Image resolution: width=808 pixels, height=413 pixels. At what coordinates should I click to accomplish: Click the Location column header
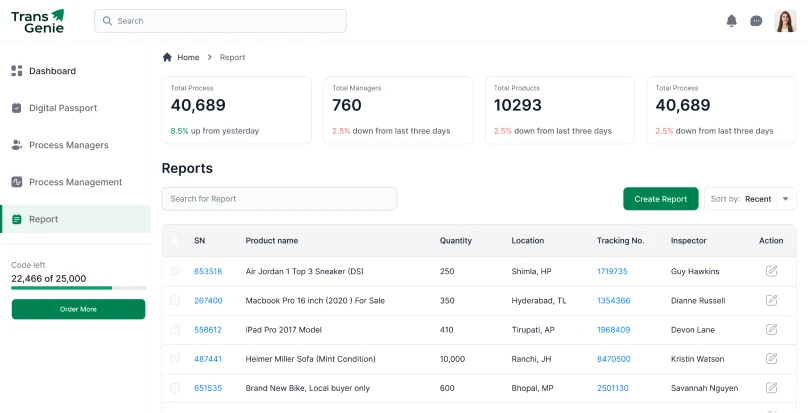528,241
